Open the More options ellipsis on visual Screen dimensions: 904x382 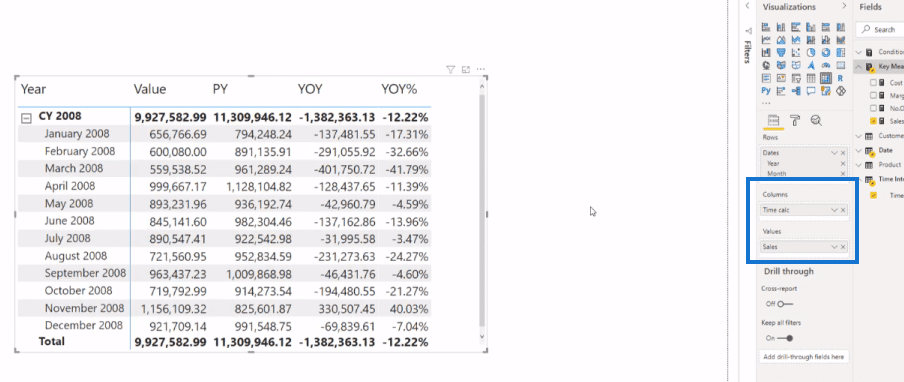click(480, 69)
